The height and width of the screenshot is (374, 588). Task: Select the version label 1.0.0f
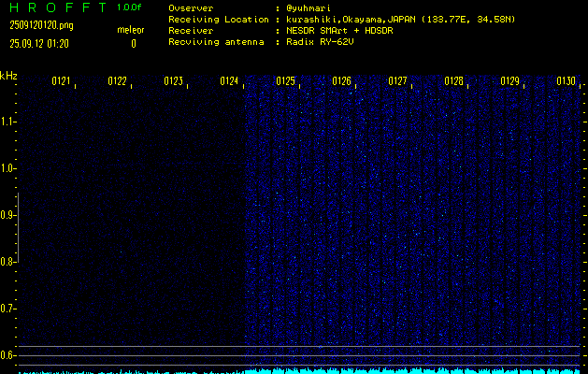129,7
